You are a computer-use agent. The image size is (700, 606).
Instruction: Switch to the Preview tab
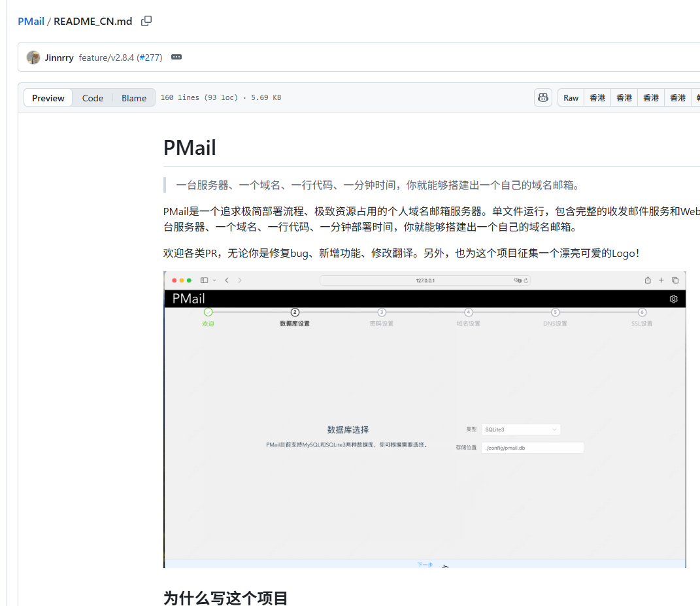(x=48, y=98)
